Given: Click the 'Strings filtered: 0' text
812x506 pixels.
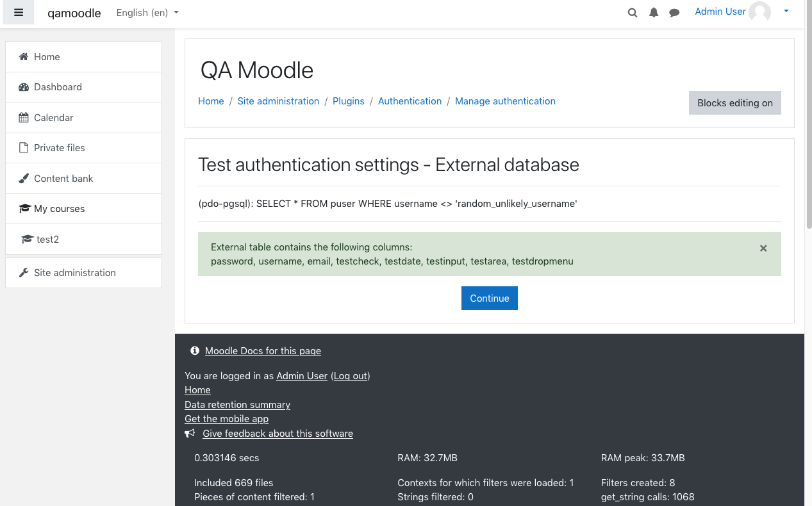Looking at the screenshot, I should (435, 497).
